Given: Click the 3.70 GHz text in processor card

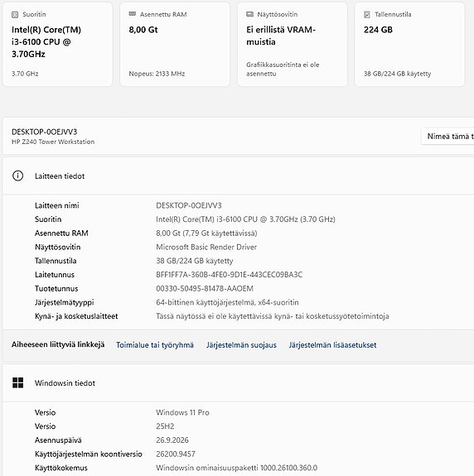Looking at the screenshot, I should click(x=25, y=74).
